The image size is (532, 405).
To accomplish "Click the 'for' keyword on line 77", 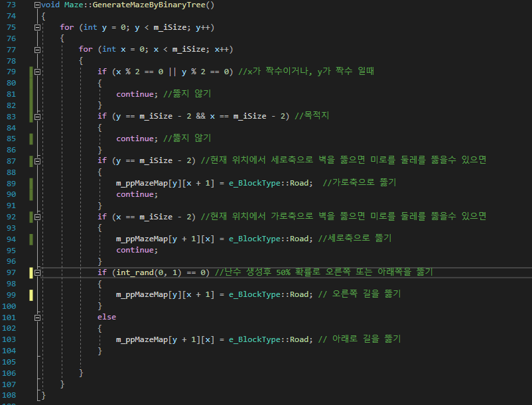I will (x=86, y=49).
